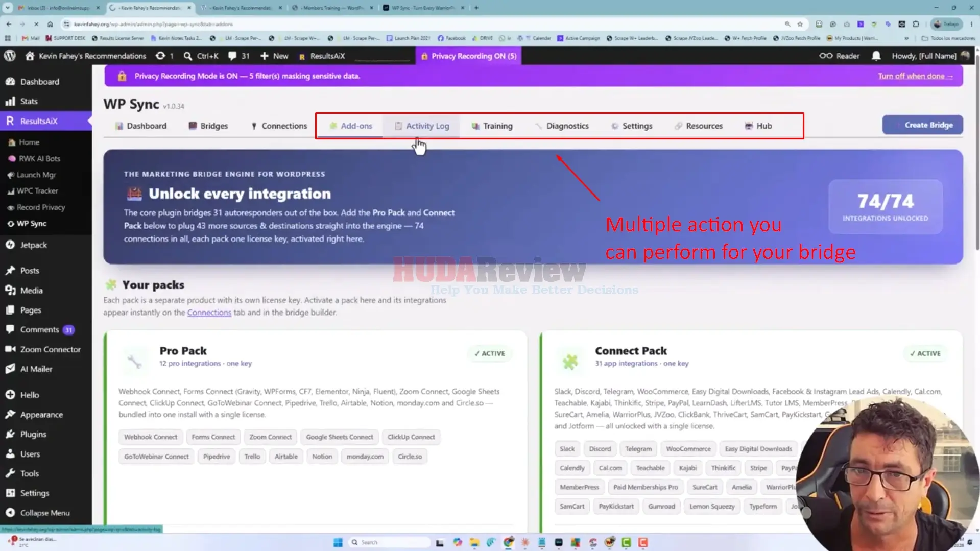Click the Privacy Recording ON (5) indicator

click(469, 56)
